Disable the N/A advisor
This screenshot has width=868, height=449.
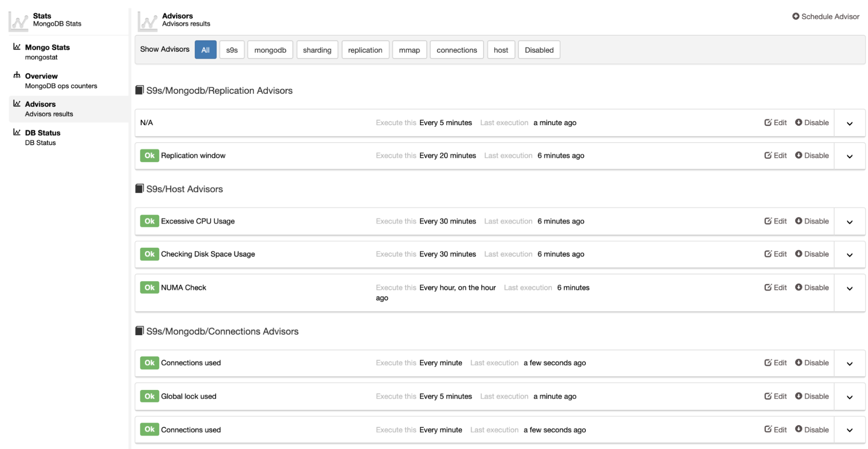pos(812,123)
